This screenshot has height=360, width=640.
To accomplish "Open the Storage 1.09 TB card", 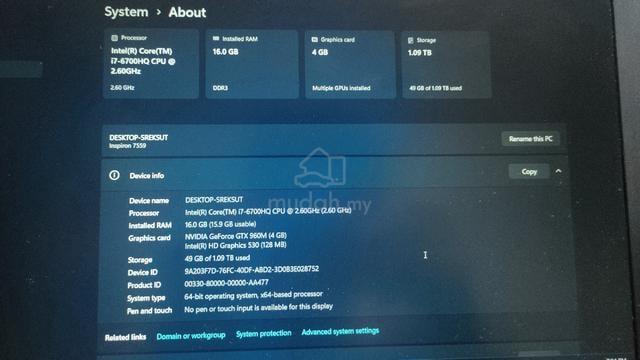I will (x=446, y=64).
